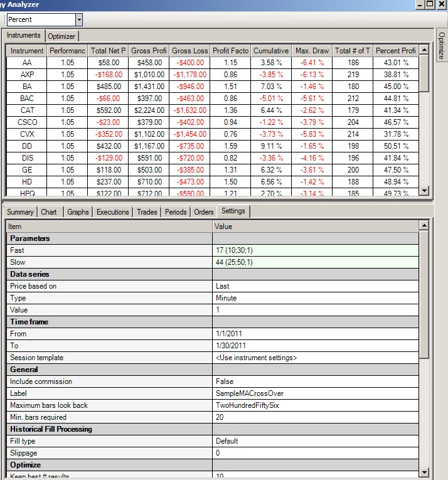Viewport: 448px width, 480px height.
Task: Click the Value column header in settings
Action: click(x=316, y=227)
